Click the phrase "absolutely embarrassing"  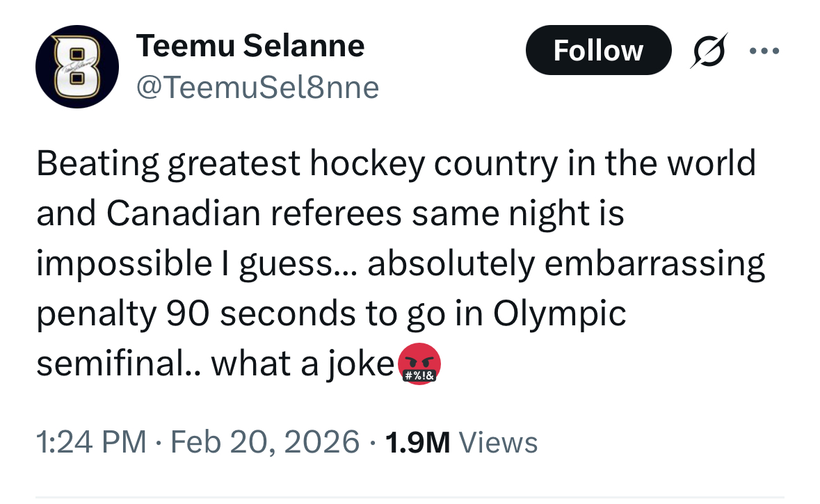pyautogui.click(x=566, y=264)
